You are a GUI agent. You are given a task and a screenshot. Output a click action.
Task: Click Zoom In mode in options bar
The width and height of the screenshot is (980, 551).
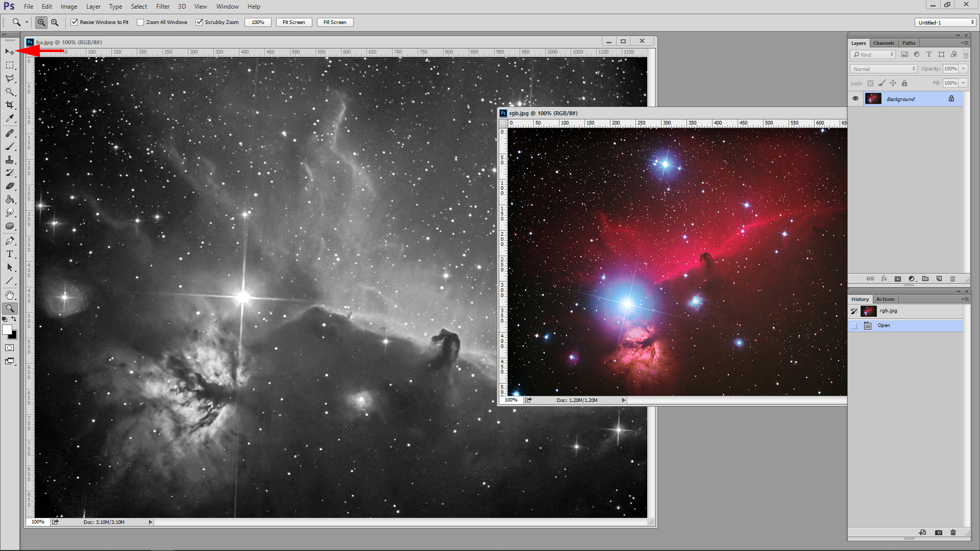[x=41, y=22]
